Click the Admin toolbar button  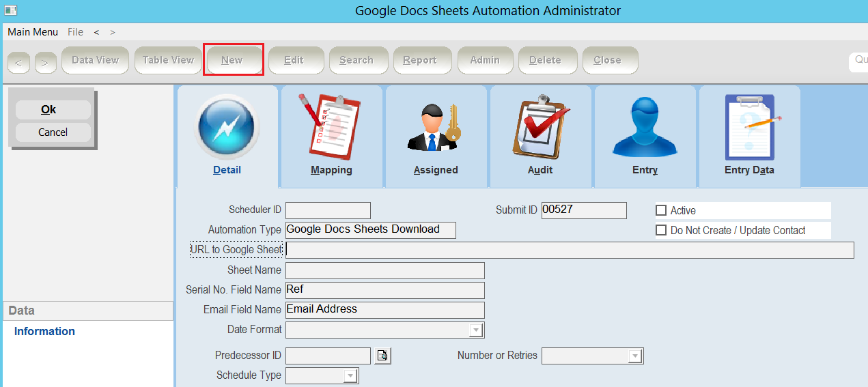(x=485, y=60)
